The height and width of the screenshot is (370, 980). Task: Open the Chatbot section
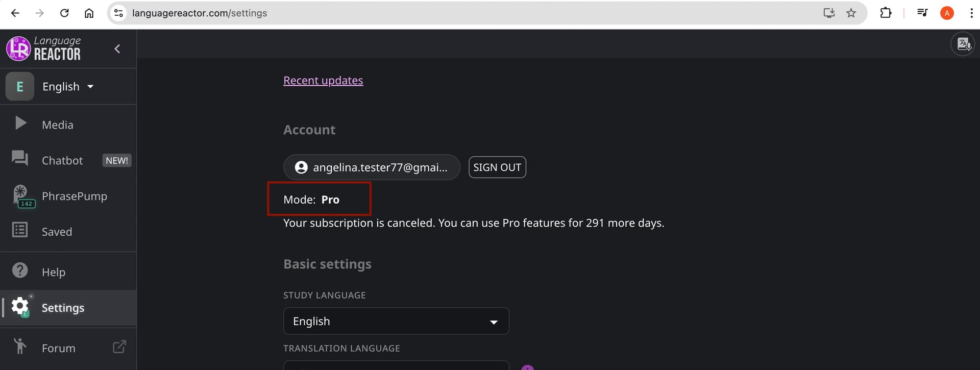pos(62,160)
